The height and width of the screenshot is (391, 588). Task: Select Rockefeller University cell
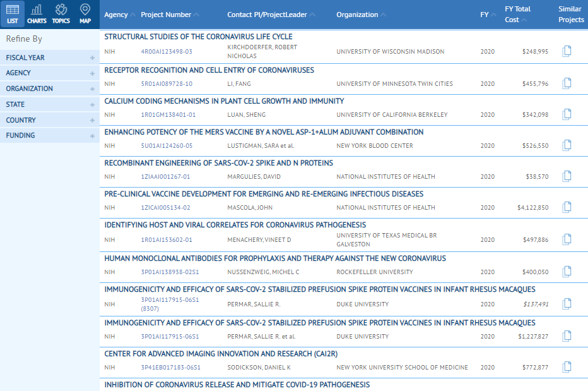click(x=375, y=272)
